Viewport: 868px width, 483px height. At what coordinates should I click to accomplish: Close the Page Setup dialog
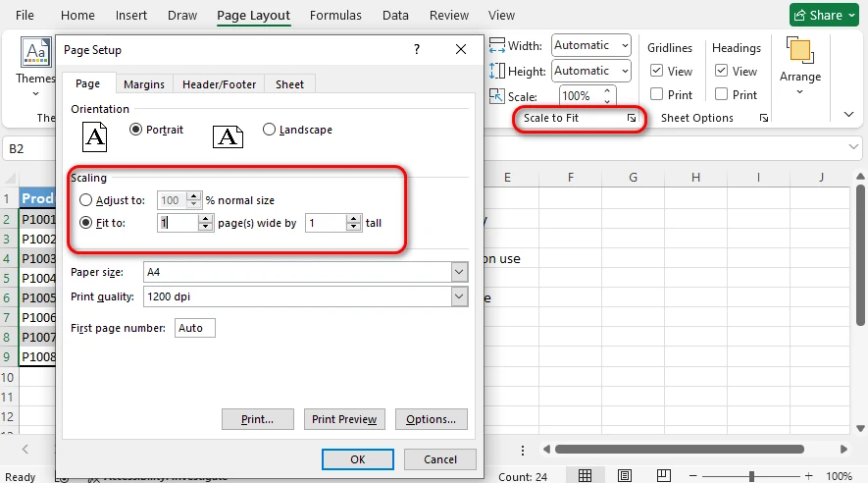(x=461, y=49)
